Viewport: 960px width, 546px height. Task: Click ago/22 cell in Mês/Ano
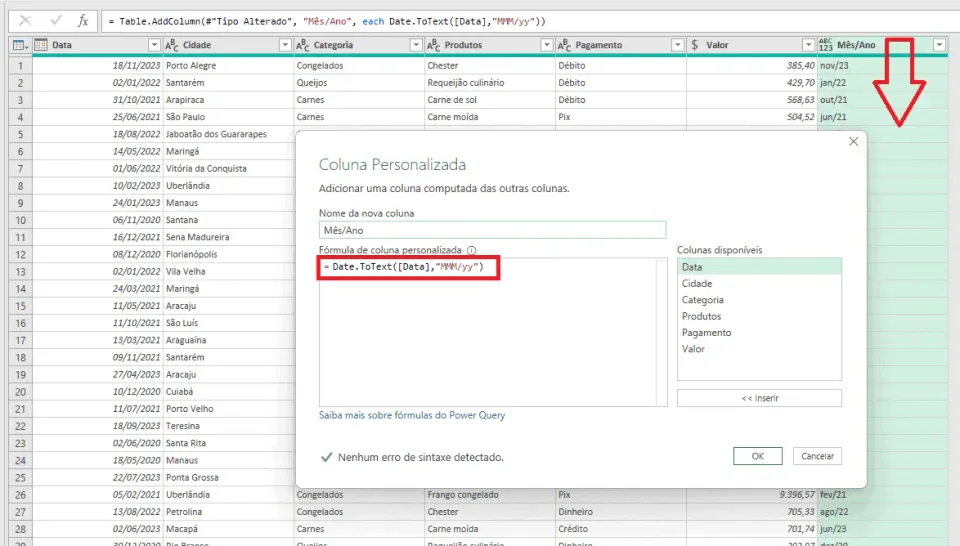click(883, 512)
